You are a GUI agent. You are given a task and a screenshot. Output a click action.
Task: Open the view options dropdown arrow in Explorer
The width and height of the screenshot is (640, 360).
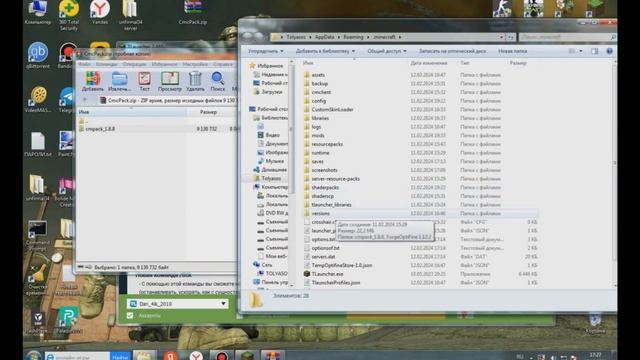click(581, 51)
